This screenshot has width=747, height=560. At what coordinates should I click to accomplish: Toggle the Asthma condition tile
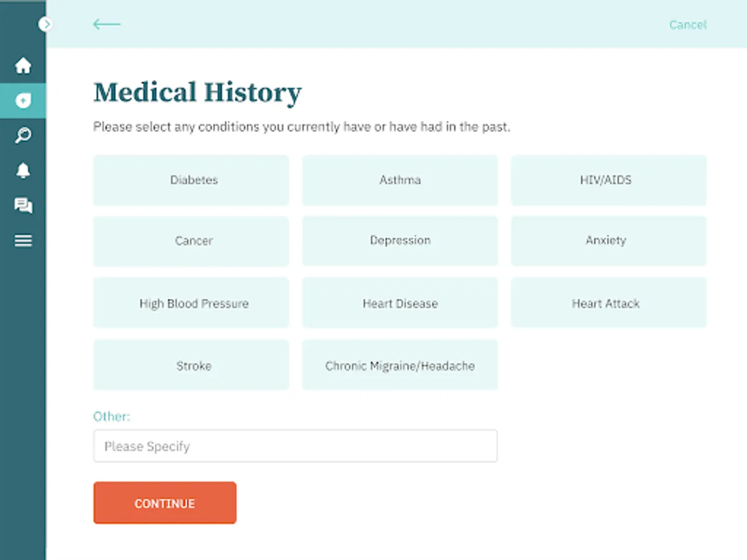pos(400,180)
